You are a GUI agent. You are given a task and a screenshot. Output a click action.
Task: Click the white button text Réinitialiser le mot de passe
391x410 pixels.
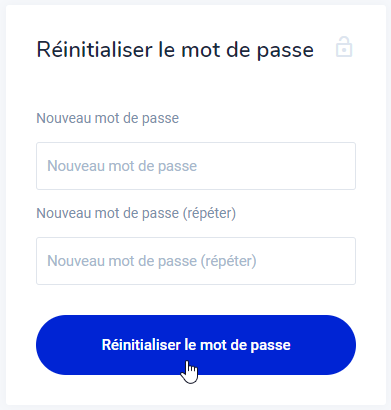(196, 345)
